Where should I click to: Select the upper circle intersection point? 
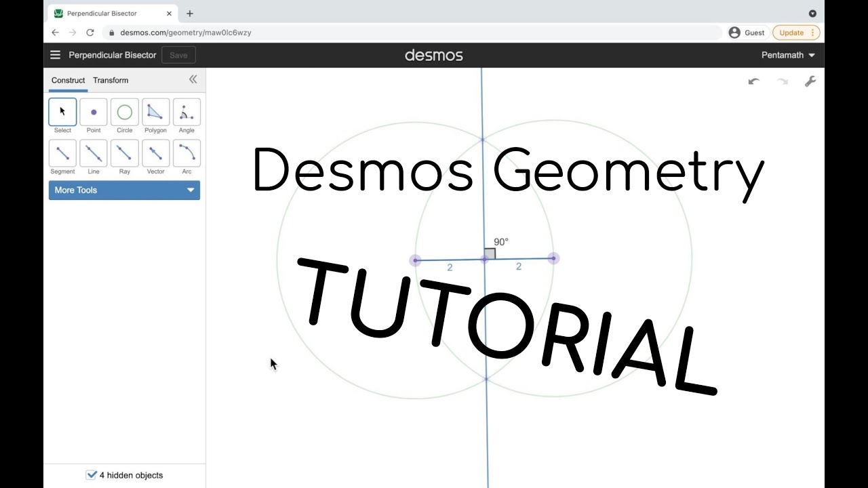point(482,140)
